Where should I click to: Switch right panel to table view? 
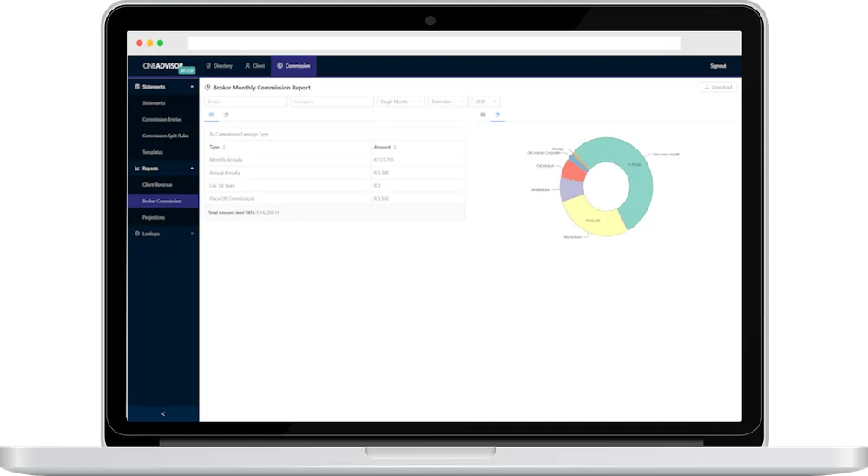click(x=483, y=115)
